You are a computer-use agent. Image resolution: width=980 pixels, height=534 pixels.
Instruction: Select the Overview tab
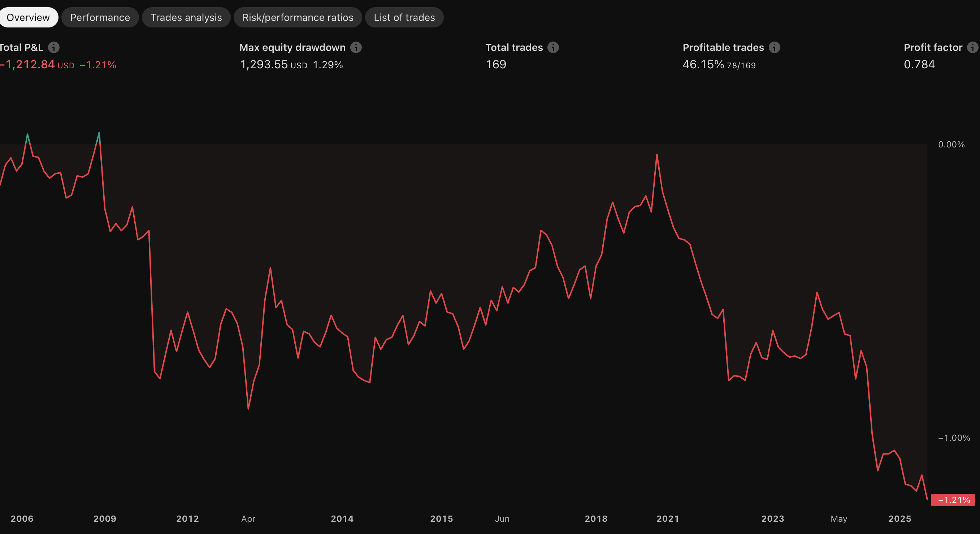[28, 17]
